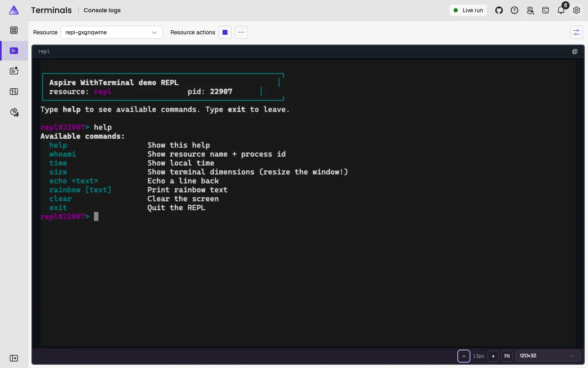
Task: Click the Resource actions label
Action: (193, 32)
